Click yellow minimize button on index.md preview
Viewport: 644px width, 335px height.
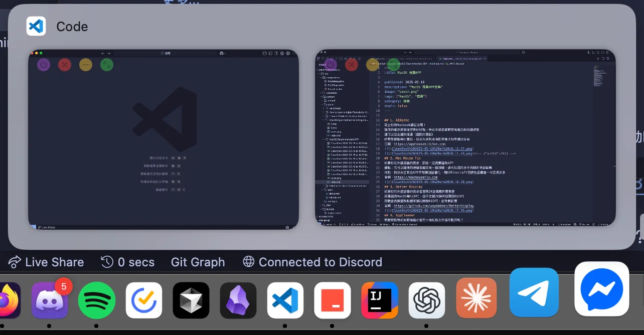click(373, 65)
